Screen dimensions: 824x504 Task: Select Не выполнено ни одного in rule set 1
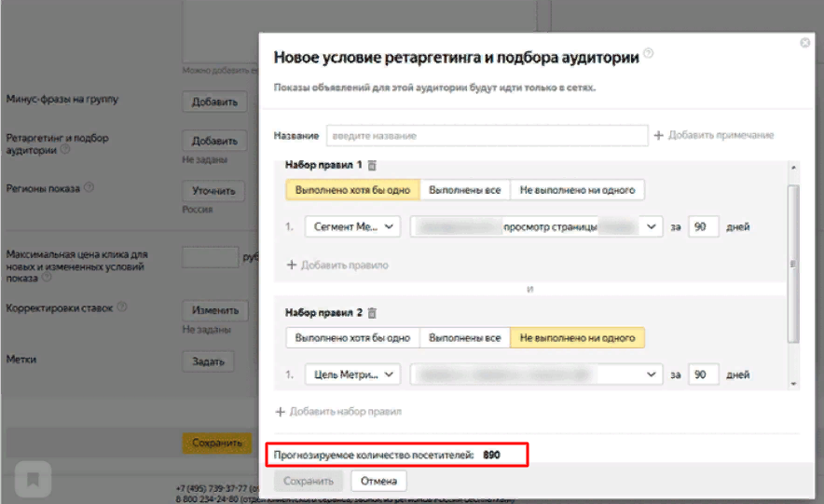[x=577, y=190]
